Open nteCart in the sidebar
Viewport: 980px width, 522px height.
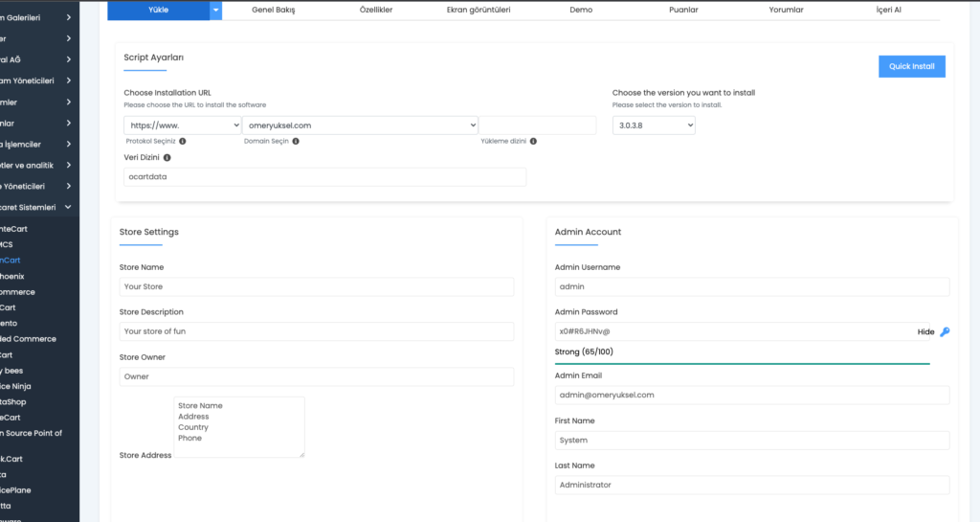coord(13,229)
